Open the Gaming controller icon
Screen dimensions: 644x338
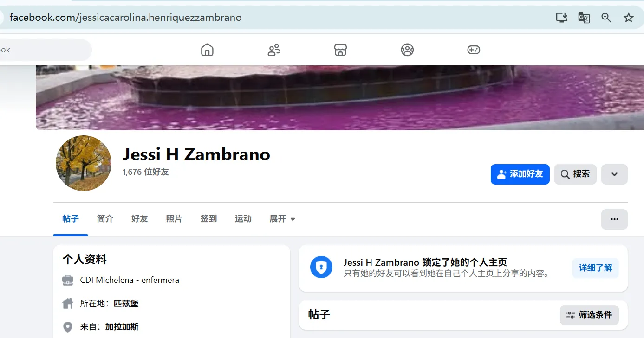[x=474, y=50]
